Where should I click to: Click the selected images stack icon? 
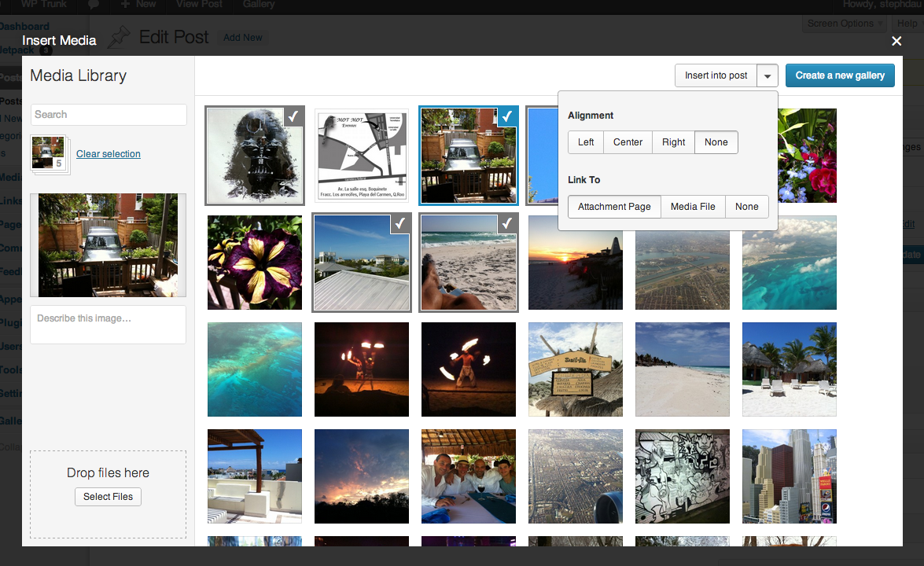(50, 153)
